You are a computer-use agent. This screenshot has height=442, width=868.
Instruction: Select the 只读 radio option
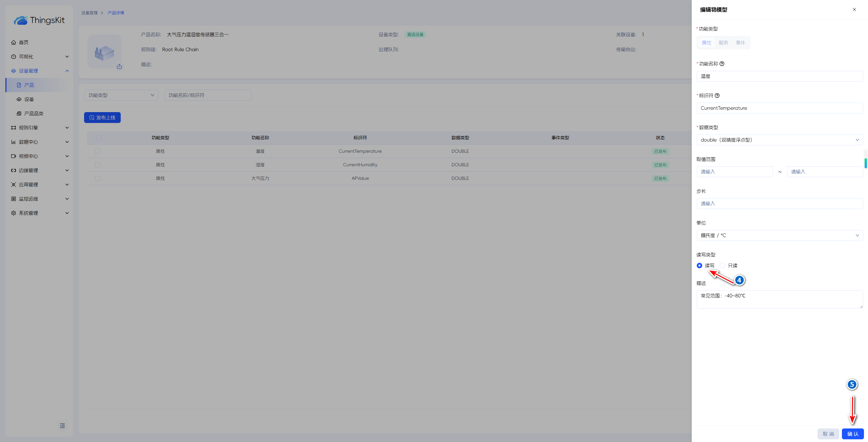(723, 266)
